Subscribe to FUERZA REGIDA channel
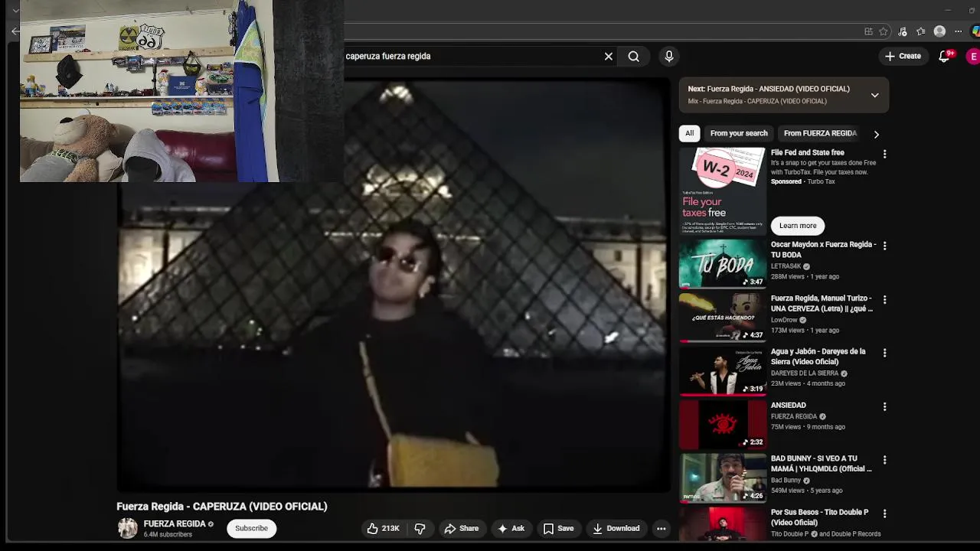Viewport: 980px width, 551px height. (x=251, y=528)
